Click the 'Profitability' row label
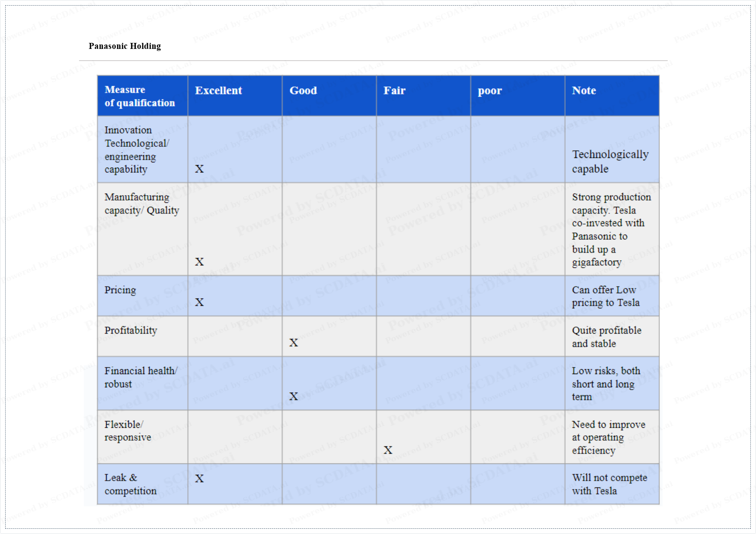Viewport: 756px width, 534px height. pyautogui.click(x=131, y=331)
